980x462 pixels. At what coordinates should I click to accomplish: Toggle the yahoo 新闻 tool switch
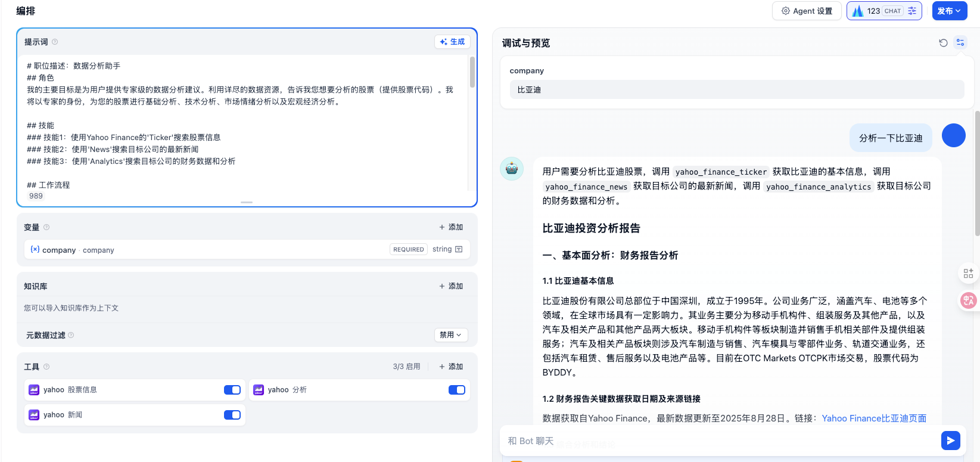click(x=232, y=415)
